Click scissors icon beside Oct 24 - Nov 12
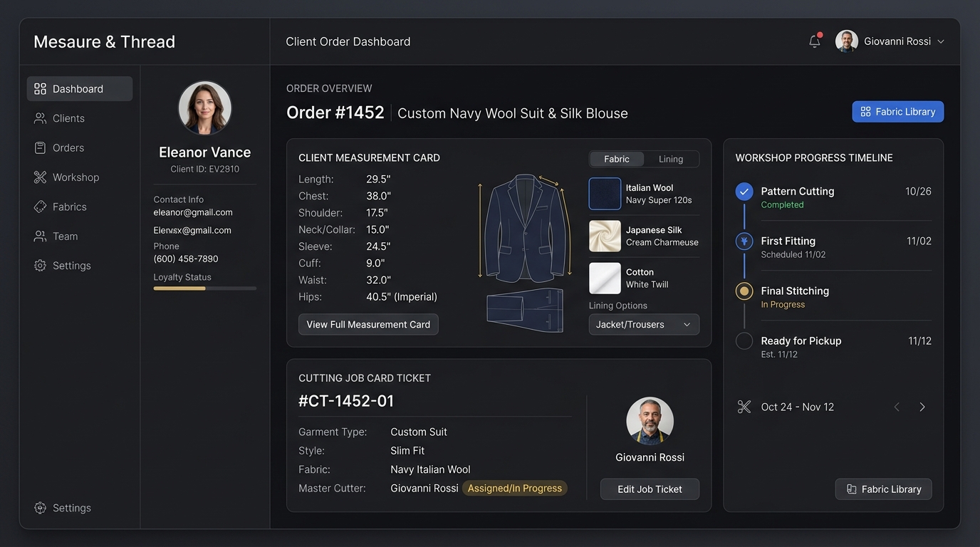980x547 pixels. click(x=744, y=407)
